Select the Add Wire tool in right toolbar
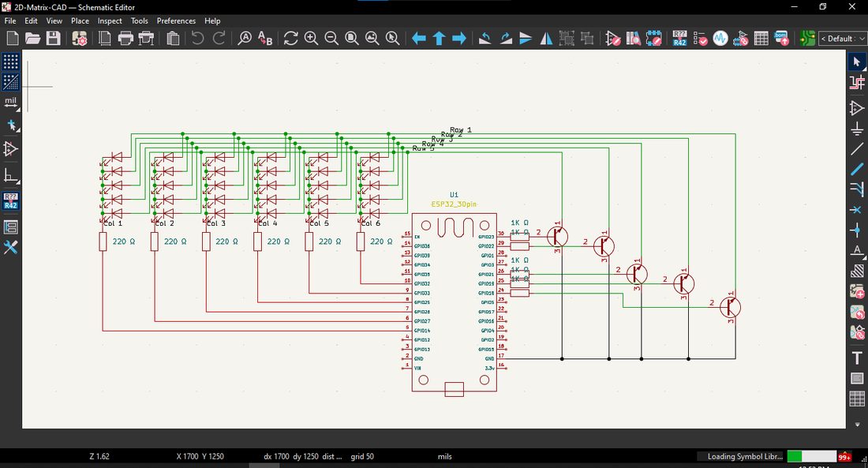868x468 pixels. pos(857,169)
